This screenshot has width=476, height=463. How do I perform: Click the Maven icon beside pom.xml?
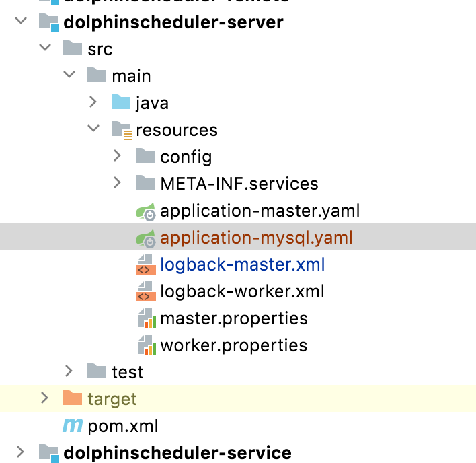click(72, 426)
